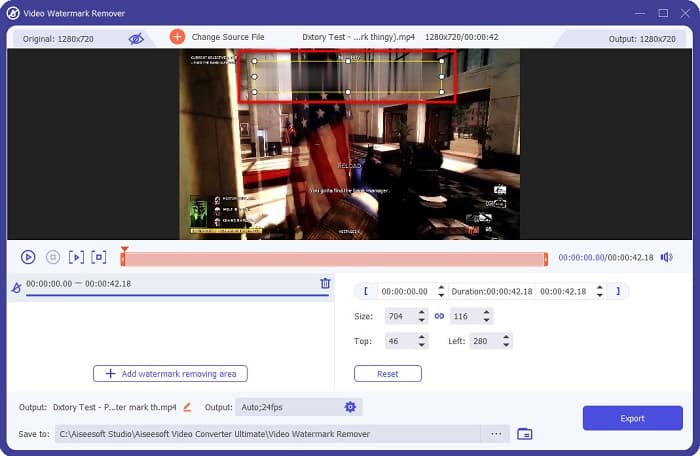Click the Save to path field
The height and width of the screenshot is (456, 700).
coord(268,434)
